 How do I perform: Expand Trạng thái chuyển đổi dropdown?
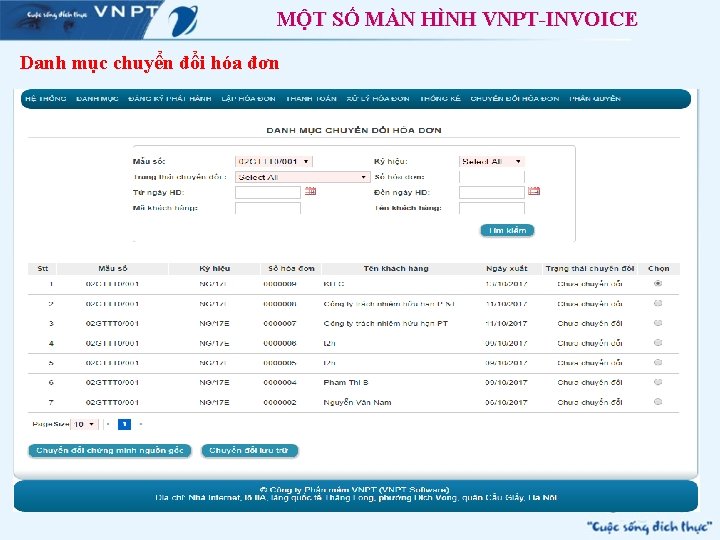[x=303, y=177]
